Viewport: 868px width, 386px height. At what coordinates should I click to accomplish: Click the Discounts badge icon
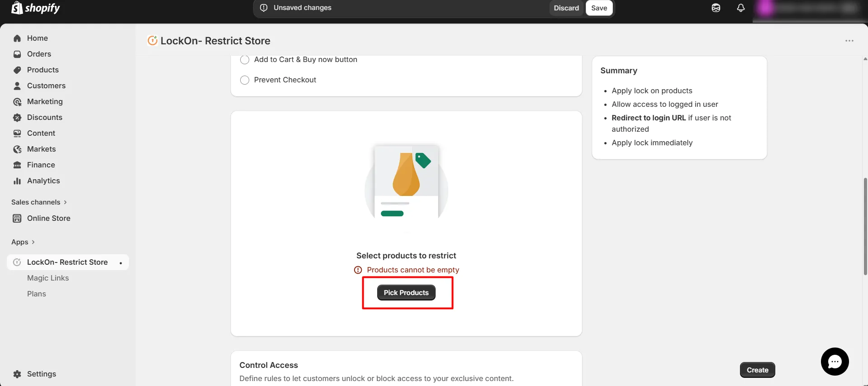(17, 118)
